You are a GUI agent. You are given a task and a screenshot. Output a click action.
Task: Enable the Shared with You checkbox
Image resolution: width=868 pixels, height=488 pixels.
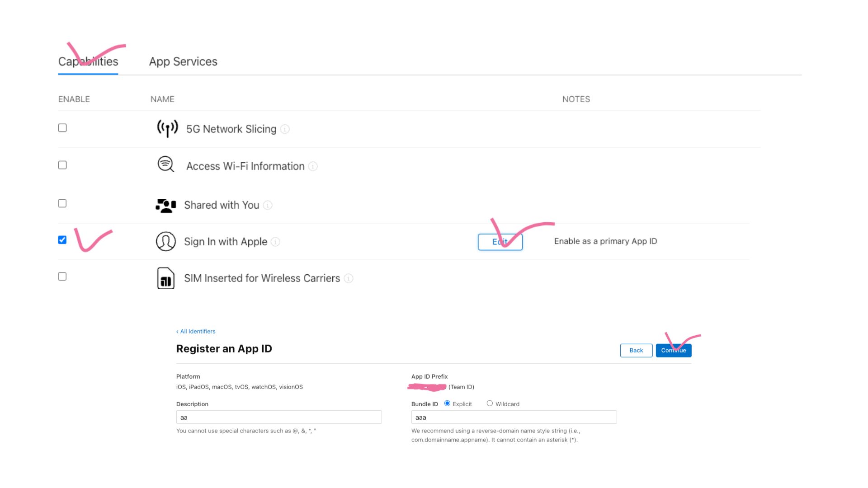(x=62, y=203)
